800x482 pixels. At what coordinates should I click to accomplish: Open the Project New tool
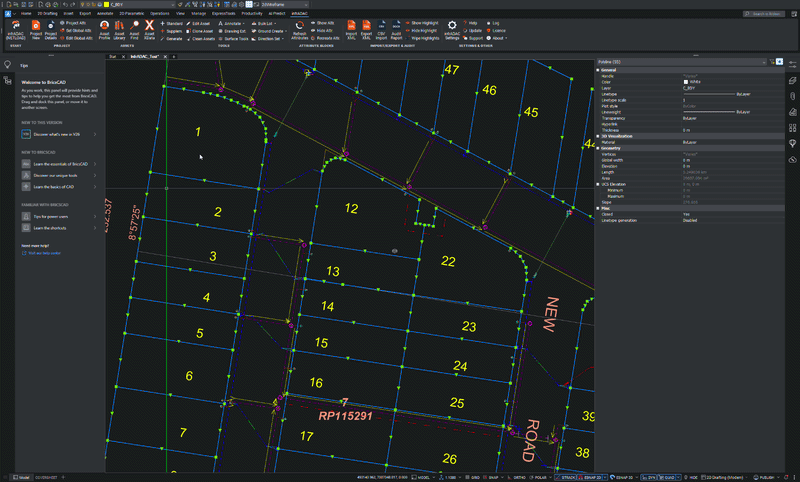coord(36,30)
